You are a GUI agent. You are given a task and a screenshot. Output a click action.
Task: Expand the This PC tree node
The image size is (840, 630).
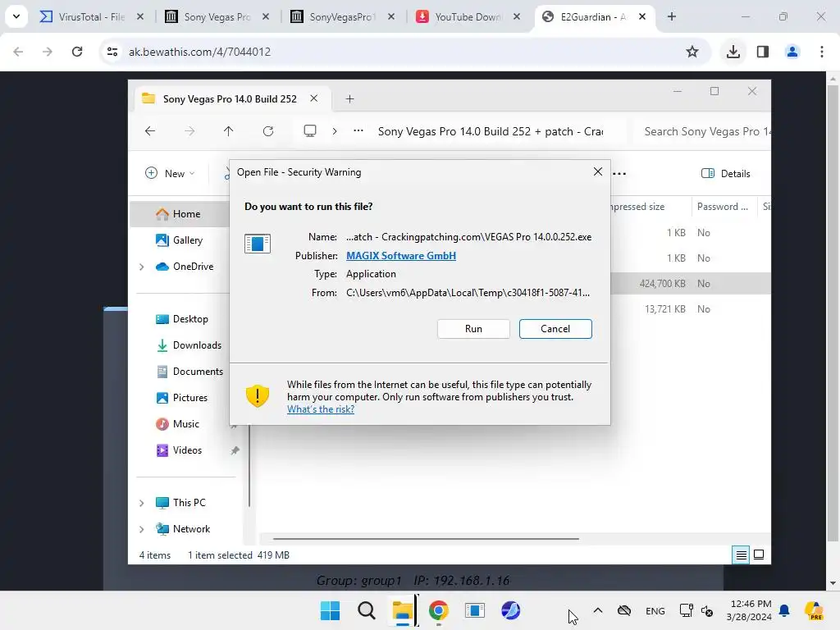[x=141, y=503]
